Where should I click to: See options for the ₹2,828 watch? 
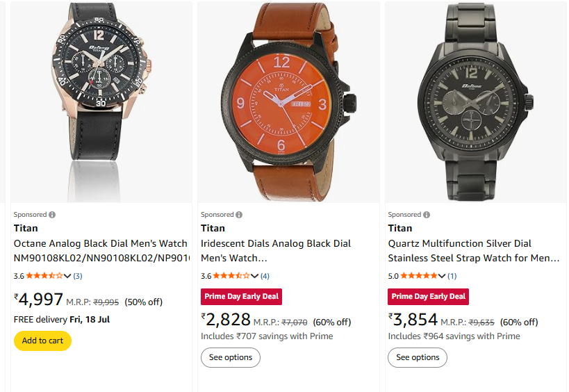[x=231, y=357]
